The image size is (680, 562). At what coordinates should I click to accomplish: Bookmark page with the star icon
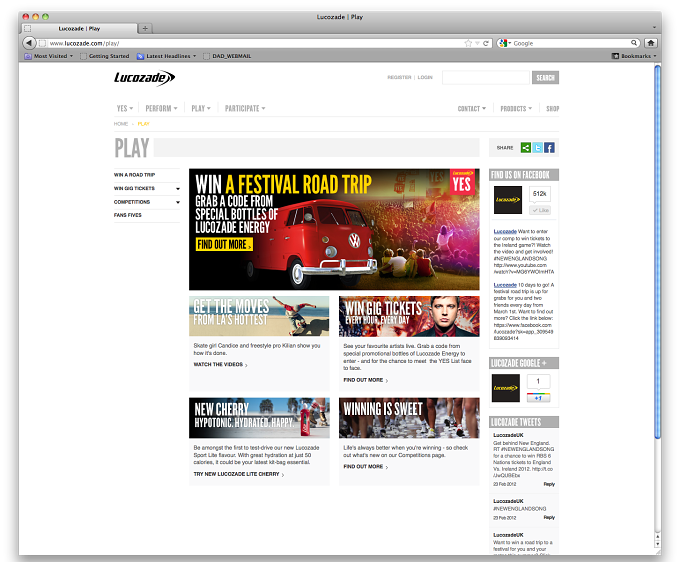[x=468, y=43]
